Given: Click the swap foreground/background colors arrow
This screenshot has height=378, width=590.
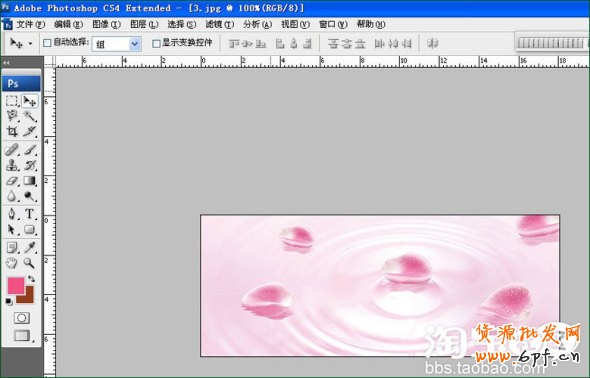Looking at the screenshot, I should (x=31, y=279).
